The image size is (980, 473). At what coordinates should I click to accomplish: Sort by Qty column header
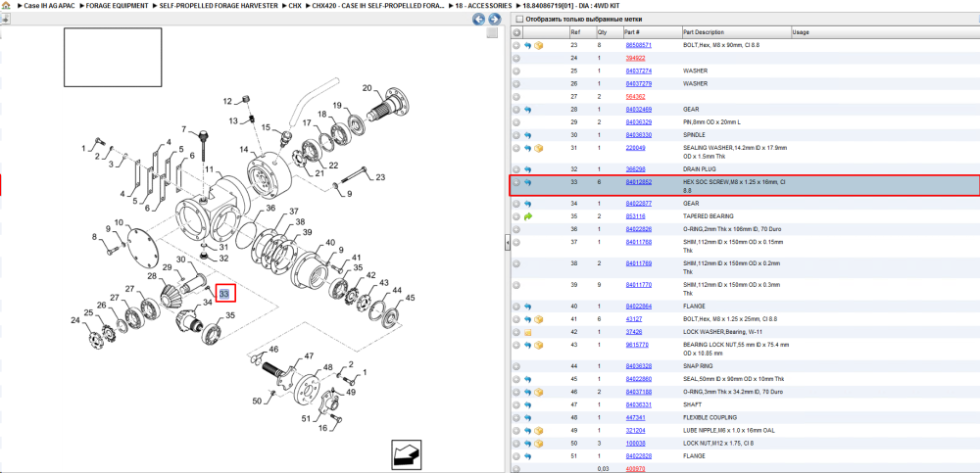(x=609, y=32)
